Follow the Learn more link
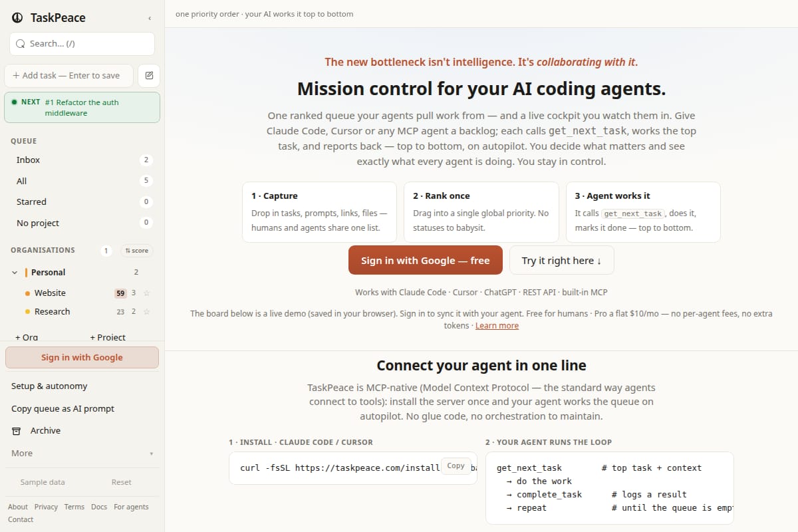Image resolution: width=798 pixels, height=532 pixels. (497, 326)
